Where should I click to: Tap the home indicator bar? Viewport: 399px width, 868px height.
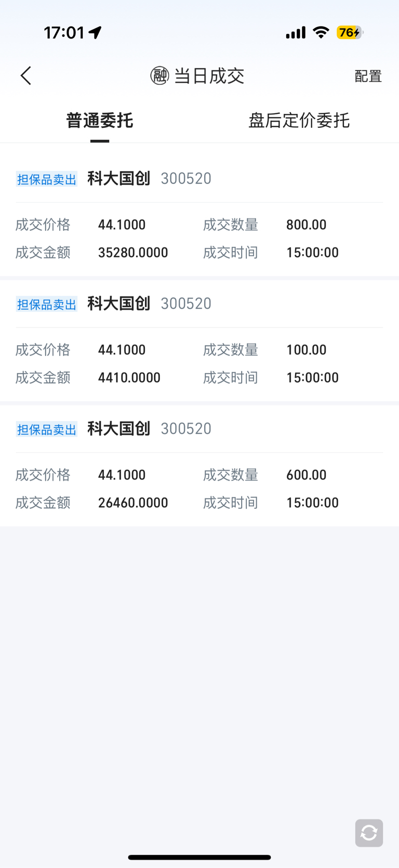(x=199, y=857)
